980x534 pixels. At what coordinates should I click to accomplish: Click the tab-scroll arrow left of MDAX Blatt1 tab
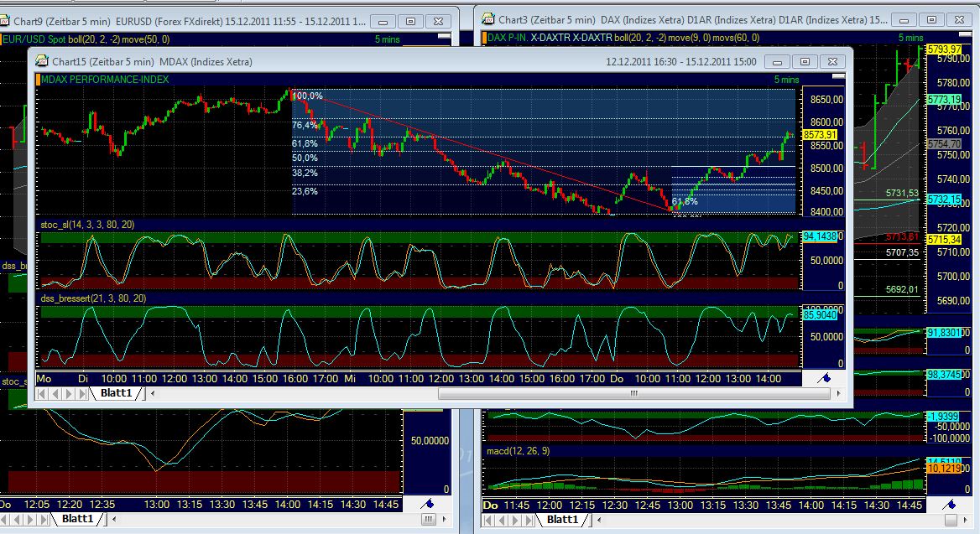pyautogui.click(x=153, y=393)
